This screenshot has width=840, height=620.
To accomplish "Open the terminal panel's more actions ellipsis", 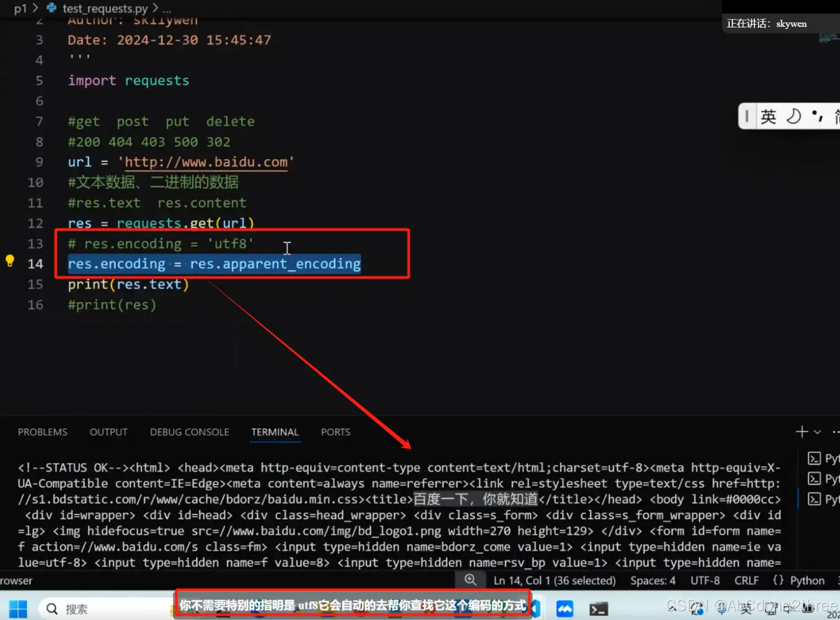I will point(836,432).
